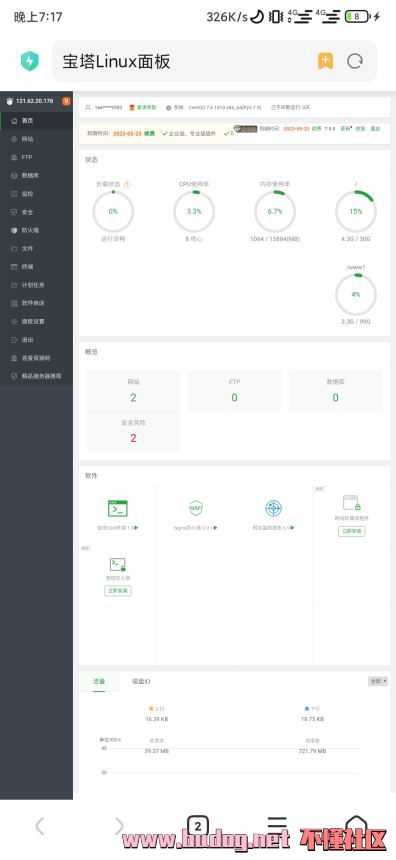Click the security risk count 2

click(x=133, y=438)
